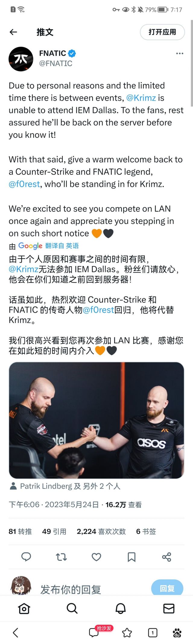The width and height of the screenshot is (193, 644).
Task: Open the search magnifier tab
Action: 72,609
